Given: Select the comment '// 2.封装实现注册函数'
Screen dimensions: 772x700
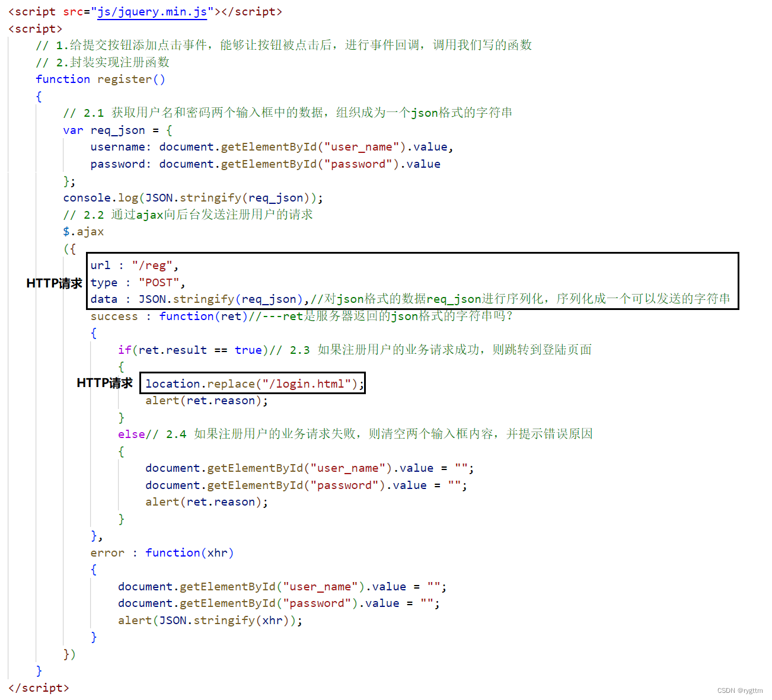Looking at the screenshot, I should tap(103, 62).
